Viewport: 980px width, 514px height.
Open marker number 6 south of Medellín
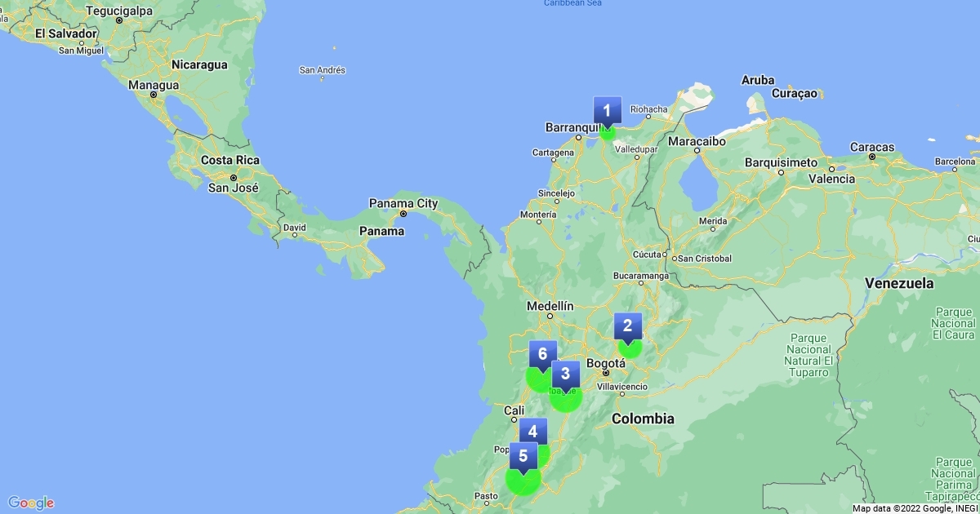coord(542,354)
